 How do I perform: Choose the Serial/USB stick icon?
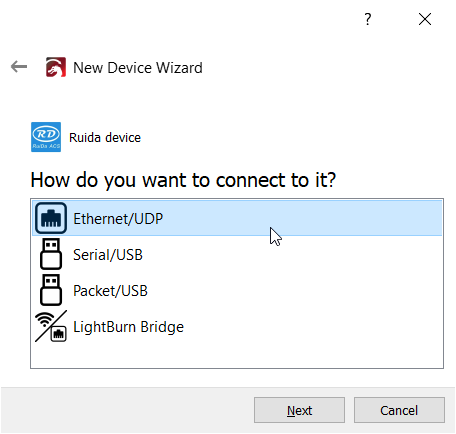51,254
